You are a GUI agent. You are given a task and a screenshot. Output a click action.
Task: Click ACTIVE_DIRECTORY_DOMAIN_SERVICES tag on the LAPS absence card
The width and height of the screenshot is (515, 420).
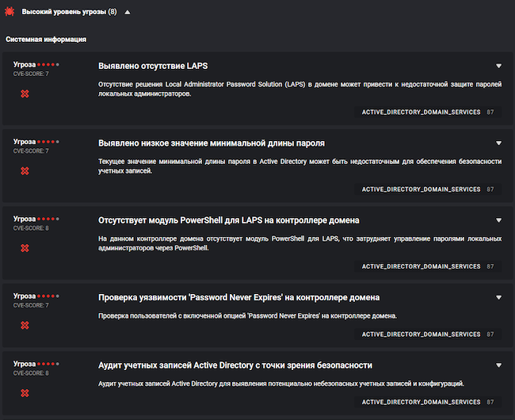(x=421, y=113)
